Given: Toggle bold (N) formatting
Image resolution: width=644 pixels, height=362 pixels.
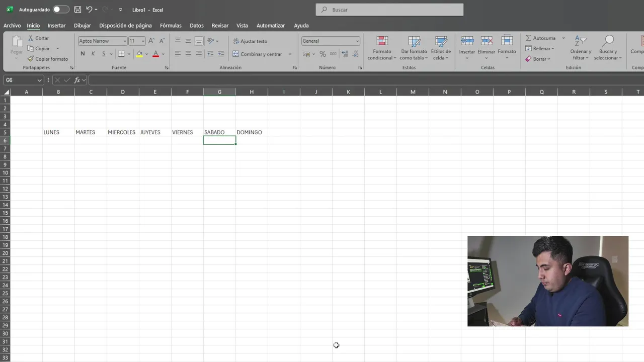Looking at the screenshot, I should [x=83, y=54].
